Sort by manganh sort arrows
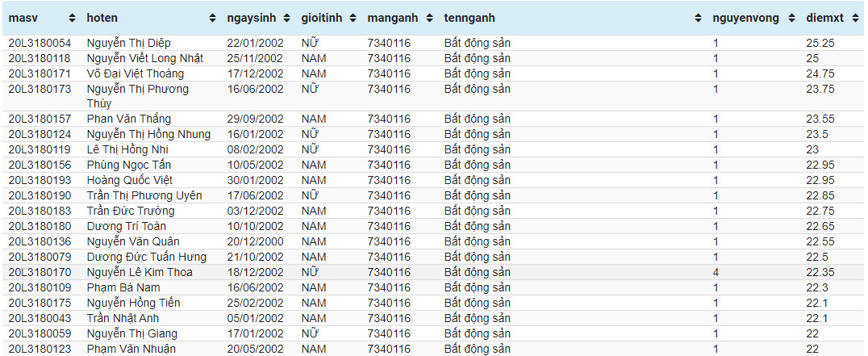The width and height of the screenshot is (868, 356). [x=430, y=19]
